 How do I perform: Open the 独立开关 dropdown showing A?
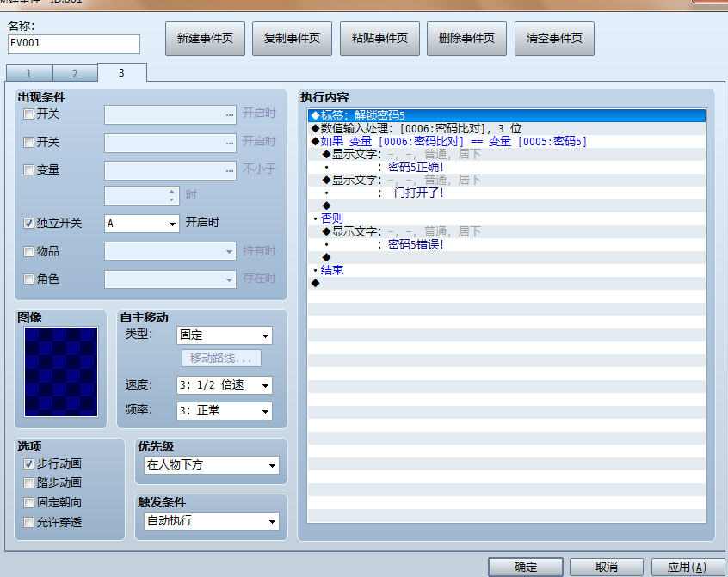pyautogui.click(x=142, y=224)
